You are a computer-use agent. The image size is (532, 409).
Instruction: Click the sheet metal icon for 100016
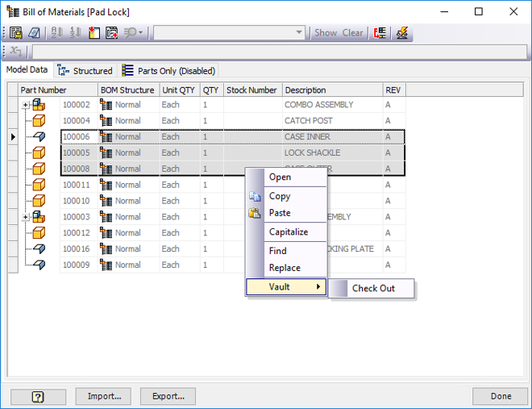pyautogui.click(x=39, y=248)
